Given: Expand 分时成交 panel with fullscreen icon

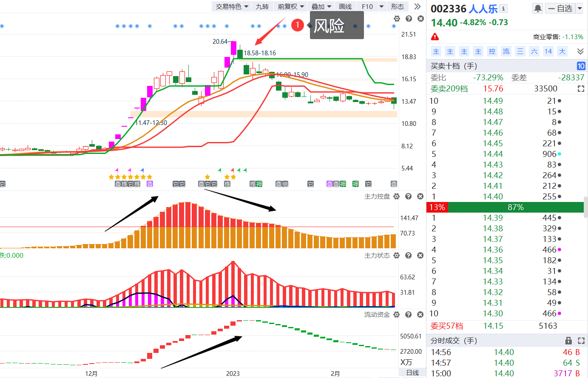Looking at the screenshot, I should point(581,341).
